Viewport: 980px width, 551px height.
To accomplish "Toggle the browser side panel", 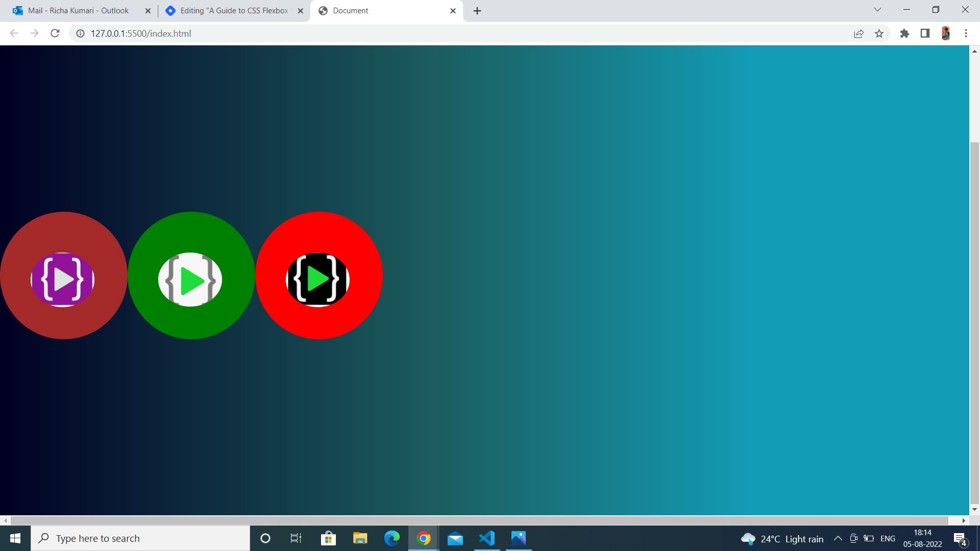I will tap(925, 34).
